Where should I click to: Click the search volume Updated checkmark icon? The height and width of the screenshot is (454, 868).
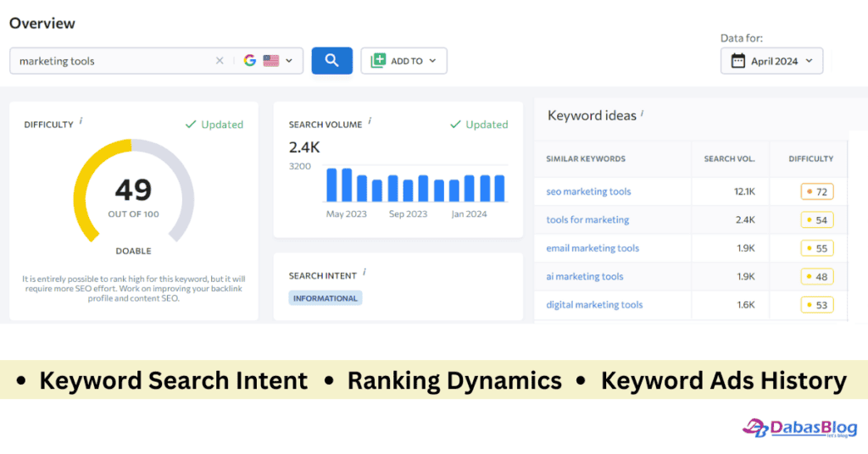455,125
